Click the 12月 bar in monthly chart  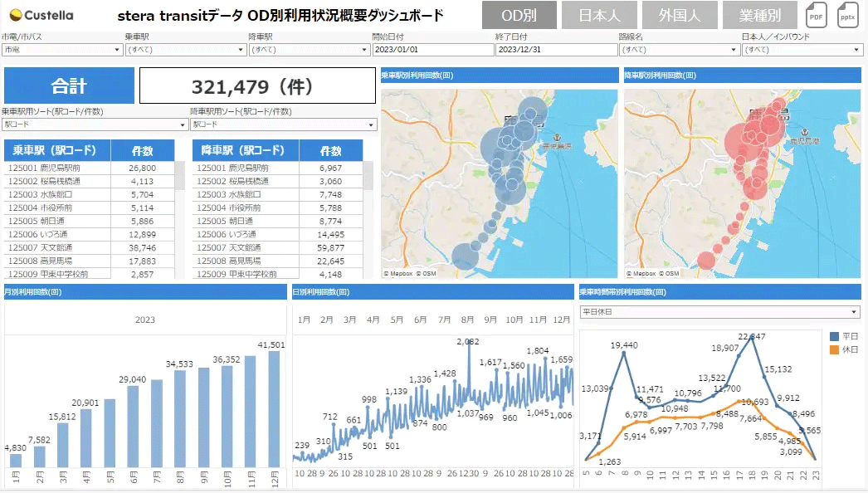[274, 408]
